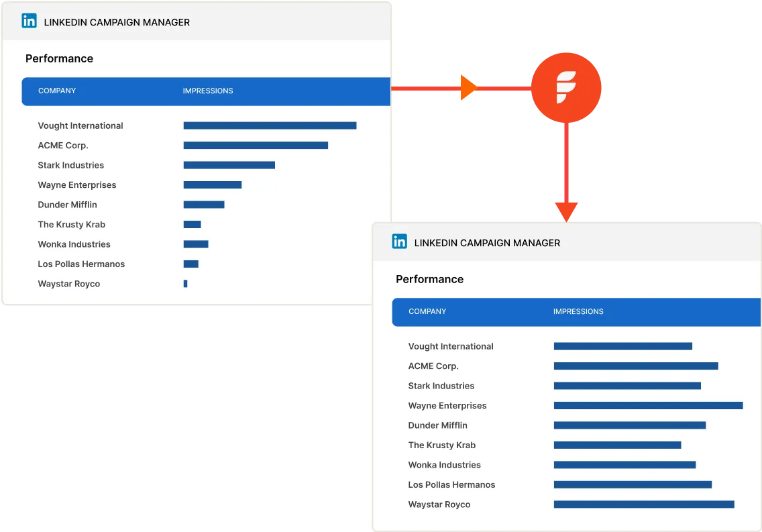Image resolution: width=762 pixels, height=532 pixels.
Task: Click COMPANY column header in lower-right panel
Action: coord(427,311)
